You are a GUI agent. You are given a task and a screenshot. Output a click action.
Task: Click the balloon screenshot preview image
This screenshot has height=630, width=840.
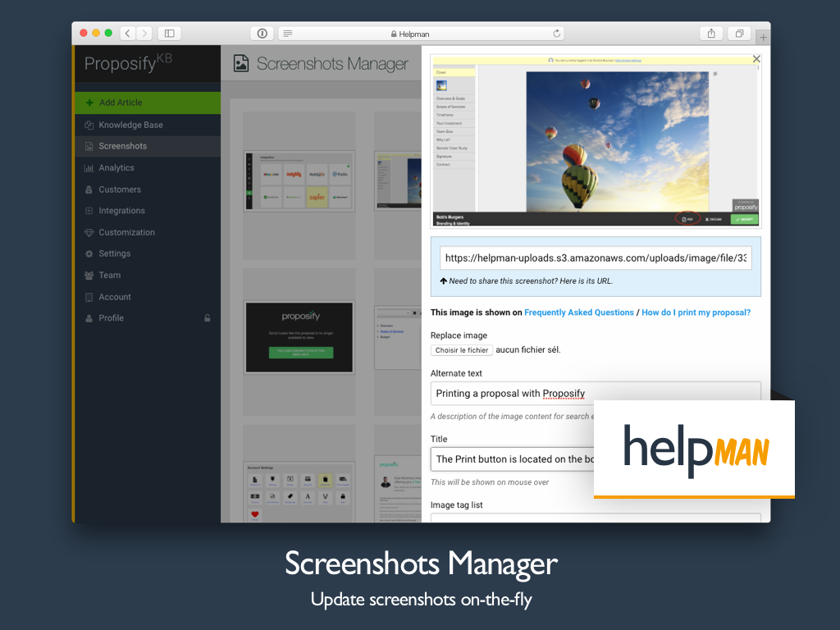(x=596, y=141)
